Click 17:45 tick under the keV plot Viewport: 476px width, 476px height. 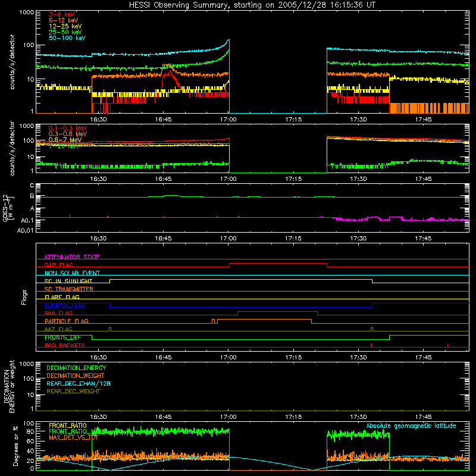423,120
